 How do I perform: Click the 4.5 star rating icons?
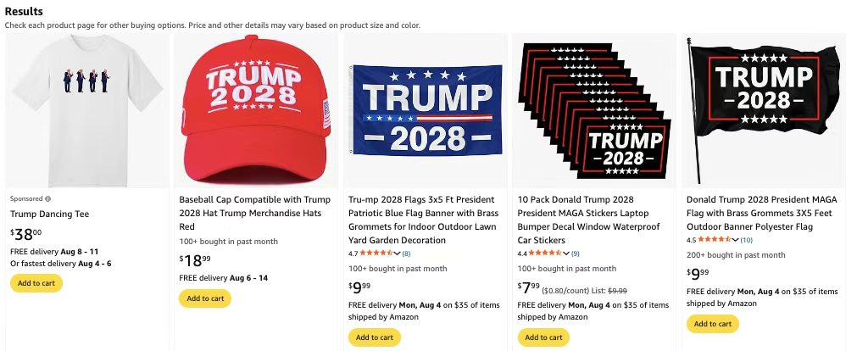coord(715,240)
